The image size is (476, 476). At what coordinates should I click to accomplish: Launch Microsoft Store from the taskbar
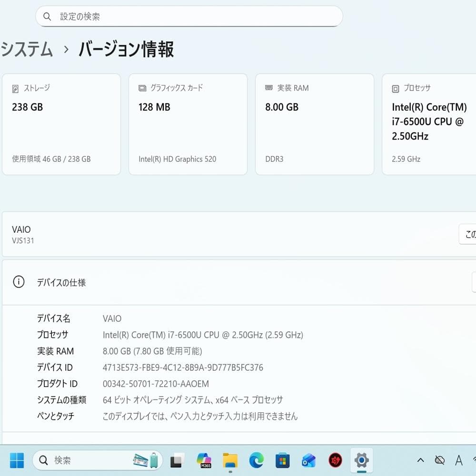coord(283,460)
